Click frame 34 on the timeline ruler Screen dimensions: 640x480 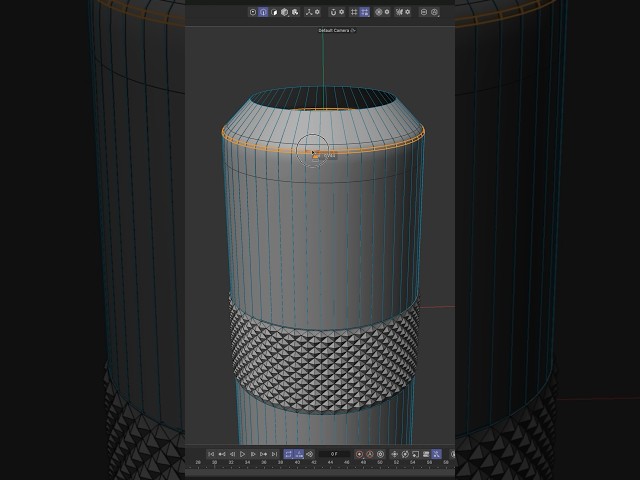click(247, 462)
